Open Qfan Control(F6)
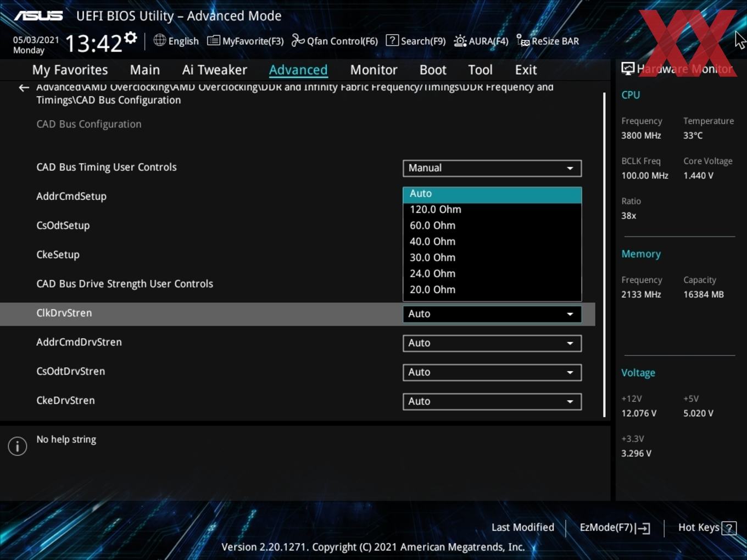 click(335, 41)
